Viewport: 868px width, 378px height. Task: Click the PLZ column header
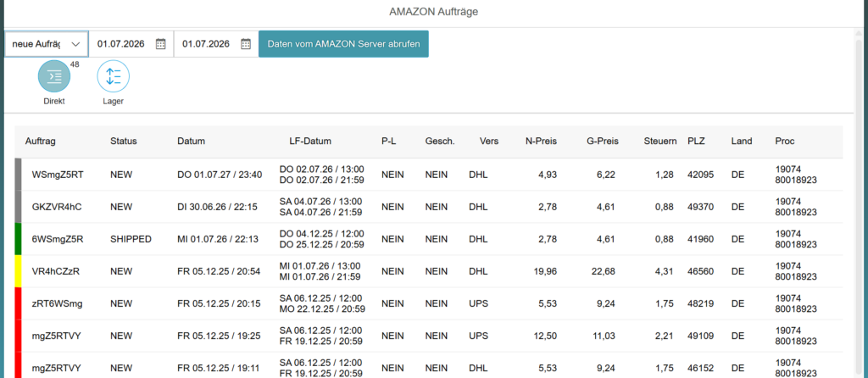pyautogui.click(x=696, y=142)
